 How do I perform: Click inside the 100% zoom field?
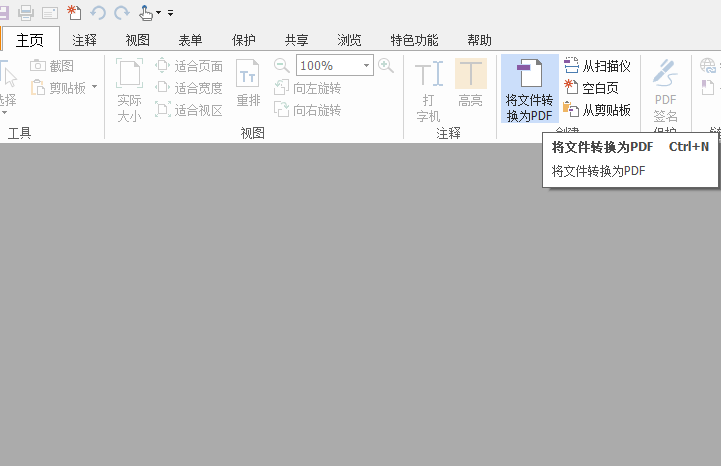[x=328, y=65]
